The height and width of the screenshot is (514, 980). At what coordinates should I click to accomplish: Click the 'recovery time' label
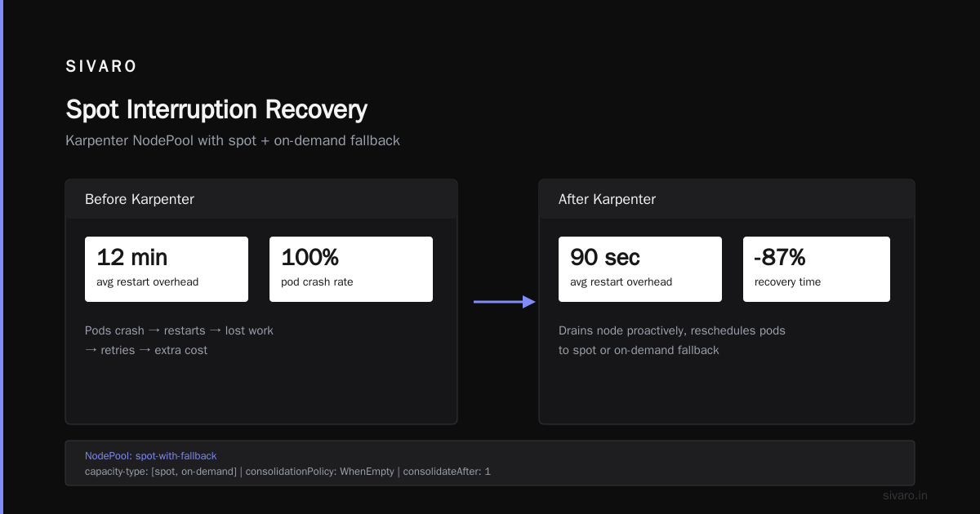pyautogui.click(x=788, y=282)
